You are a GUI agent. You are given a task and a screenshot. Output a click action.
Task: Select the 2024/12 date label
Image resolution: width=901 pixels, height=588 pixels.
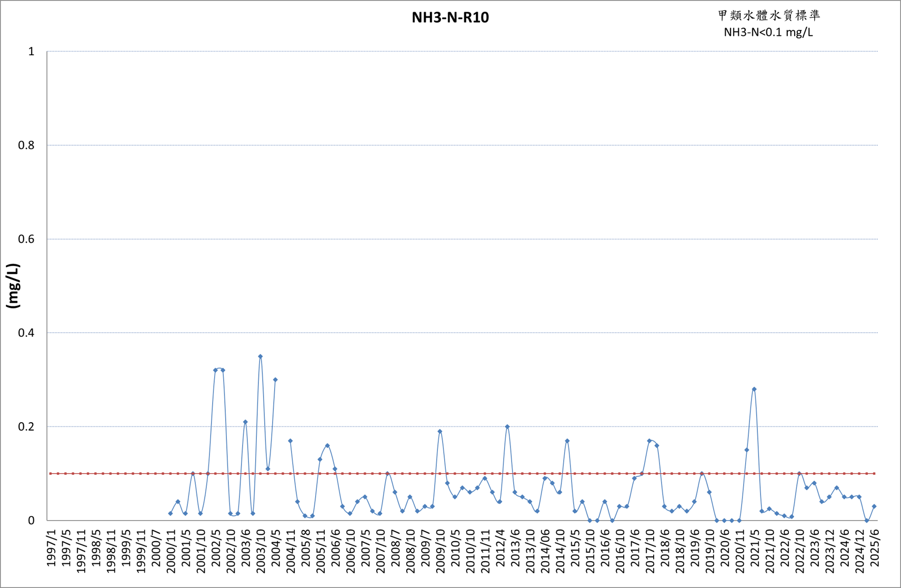[859, 552]
